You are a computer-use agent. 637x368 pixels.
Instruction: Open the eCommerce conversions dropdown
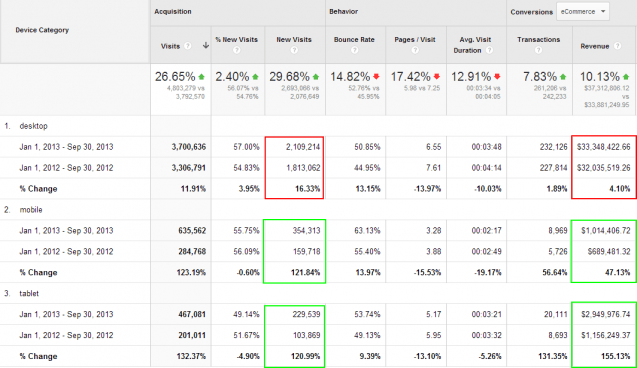tap(583, 12)
